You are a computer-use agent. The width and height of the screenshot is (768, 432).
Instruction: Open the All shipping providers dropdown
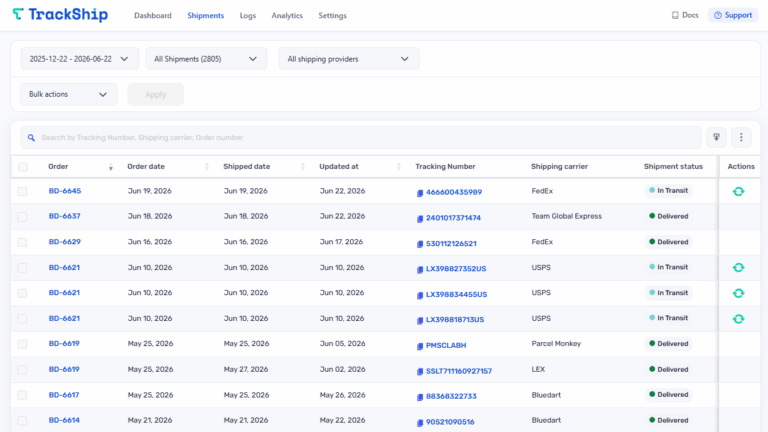coord(349,59)
